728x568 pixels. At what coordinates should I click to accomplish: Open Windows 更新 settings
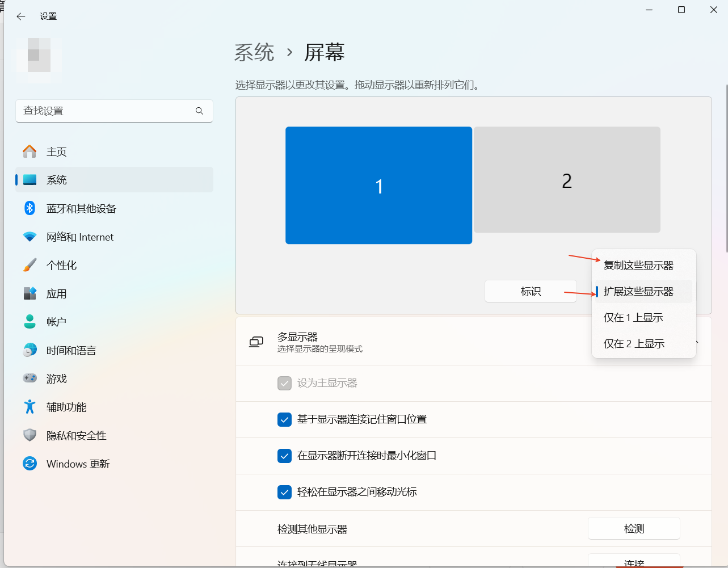click(x=114, y=464)
